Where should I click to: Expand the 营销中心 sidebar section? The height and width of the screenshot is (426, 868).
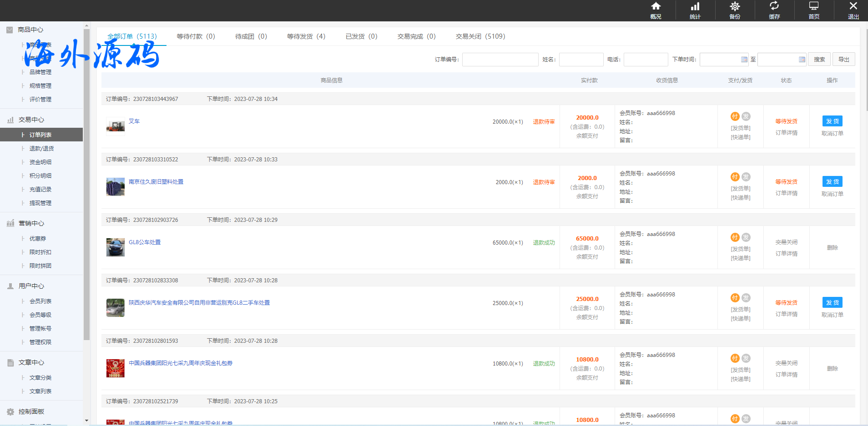click(x=31, y=223)
